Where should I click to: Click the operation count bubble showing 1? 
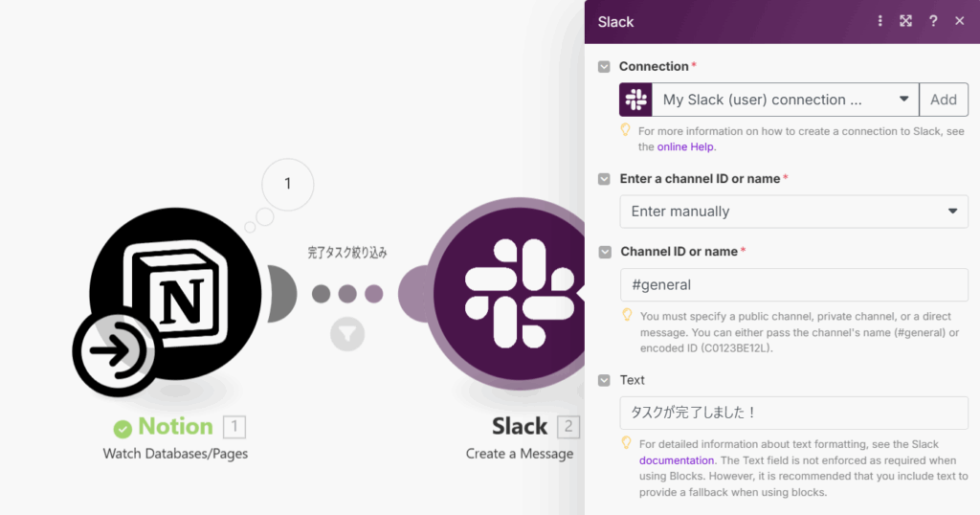pyautogui.click(x=287, y=184)
